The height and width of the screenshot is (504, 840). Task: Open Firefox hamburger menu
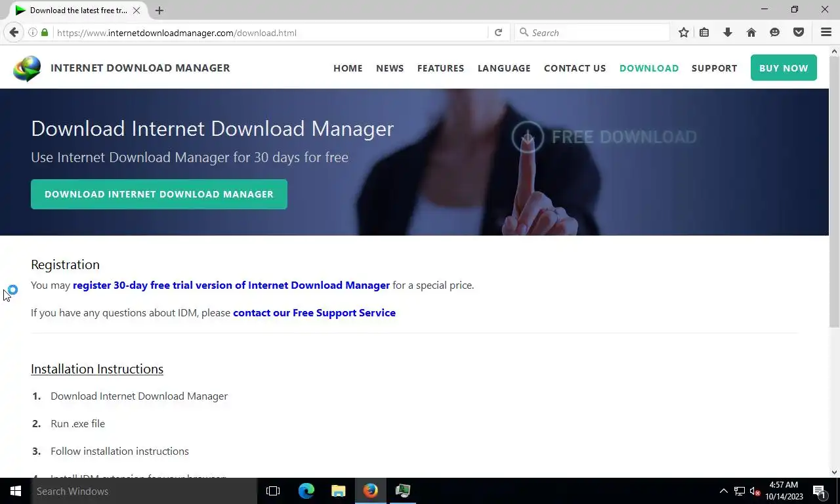826,32
